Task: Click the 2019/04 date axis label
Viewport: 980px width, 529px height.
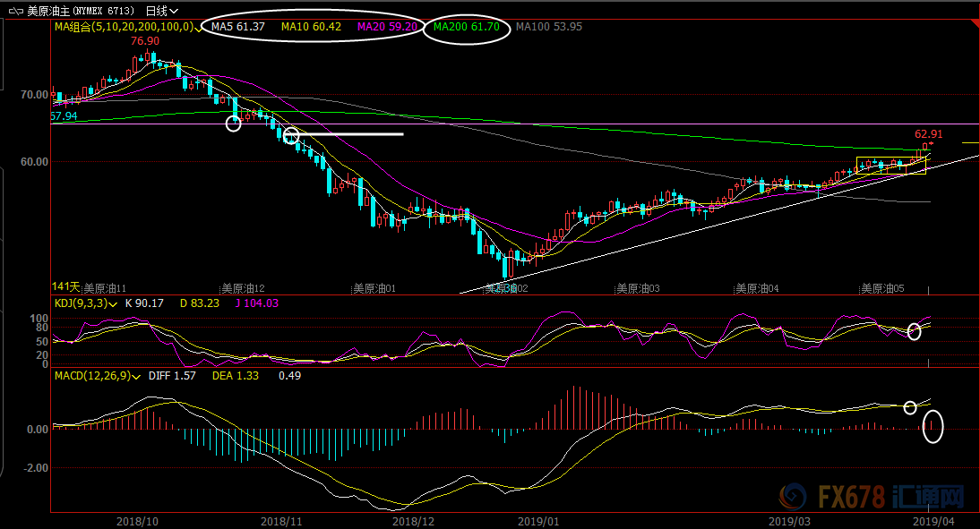Action: pos(933,522)
